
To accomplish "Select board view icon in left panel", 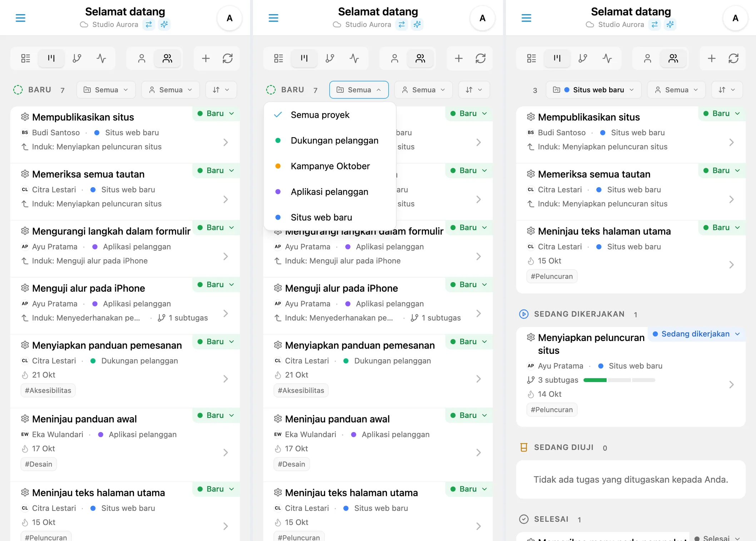I will [x=51, y=58].
